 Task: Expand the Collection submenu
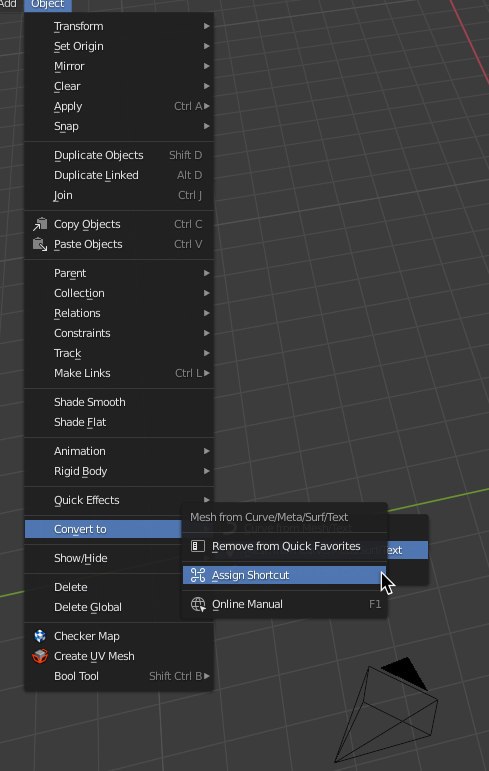pos(119,293)
